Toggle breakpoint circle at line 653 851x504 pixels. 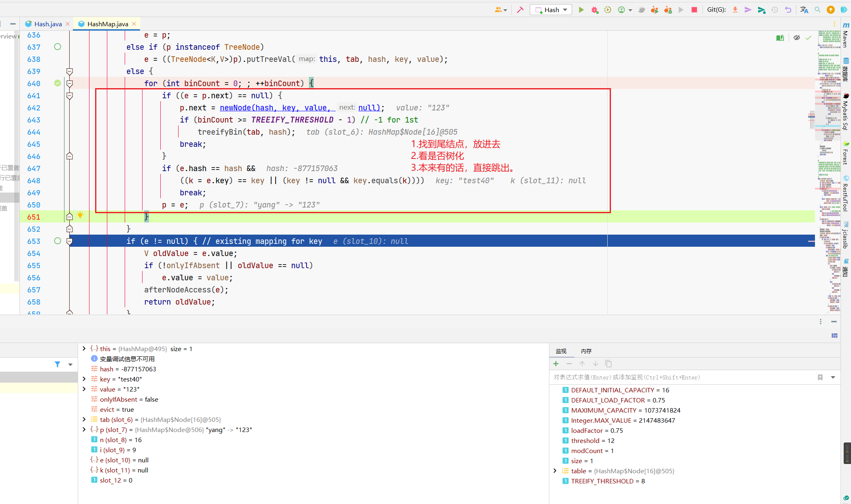(x=57, y=241)
